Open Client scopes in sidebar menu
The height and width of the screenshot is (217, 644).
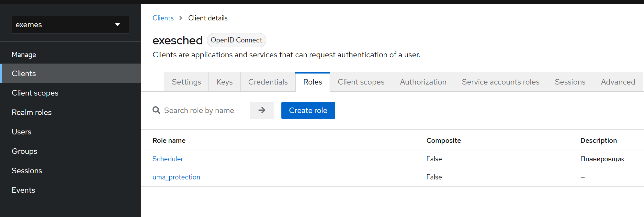[x=35, y=93]
